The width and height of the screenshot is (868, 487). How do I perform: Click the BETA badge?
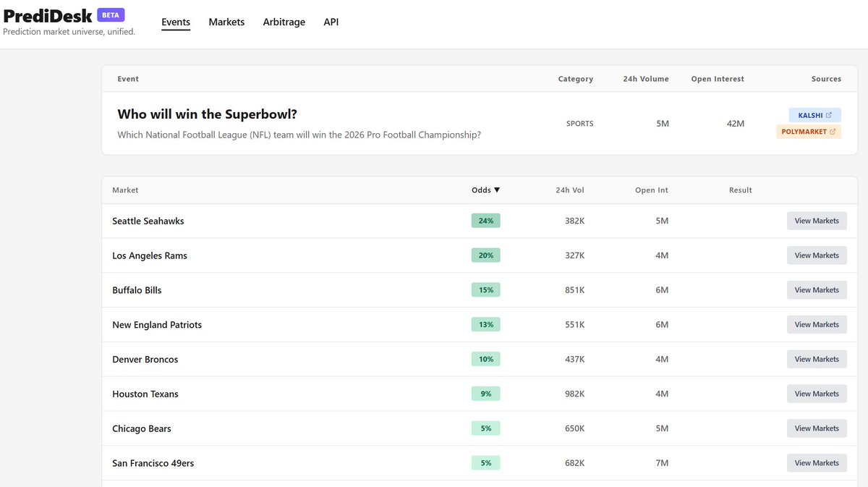[110, 14]
